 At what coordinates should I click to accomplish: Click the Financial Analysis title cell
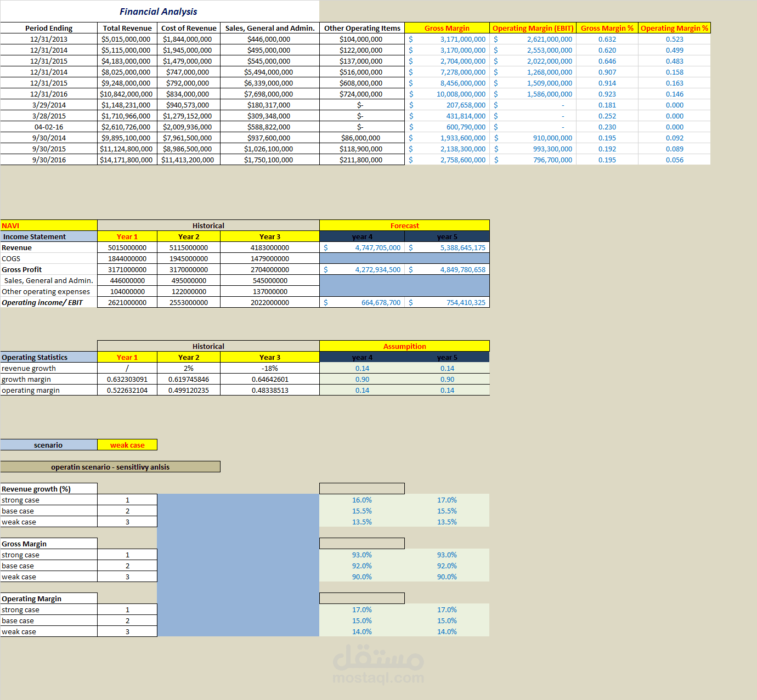pyautogui.click(x=159, y=12)
